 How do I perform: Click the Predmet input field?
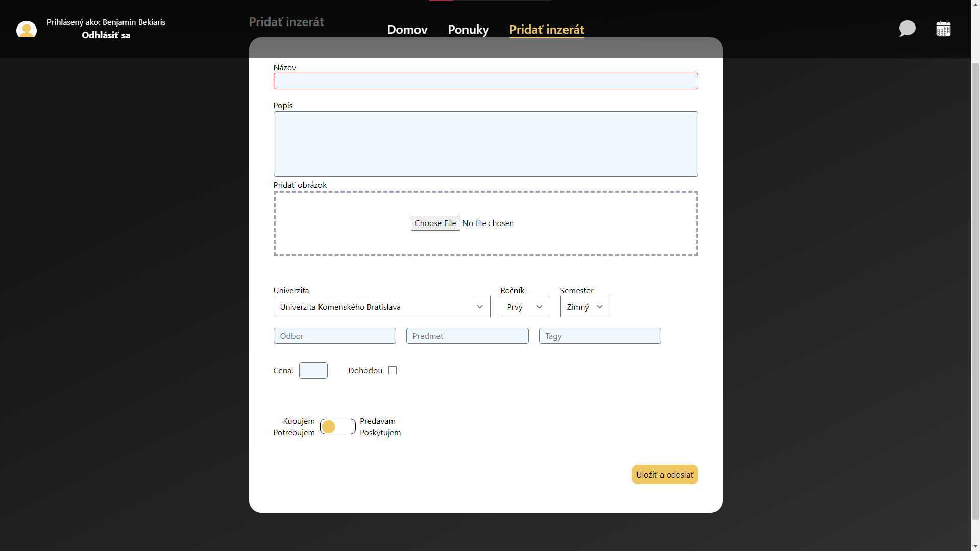pos(467,336)
